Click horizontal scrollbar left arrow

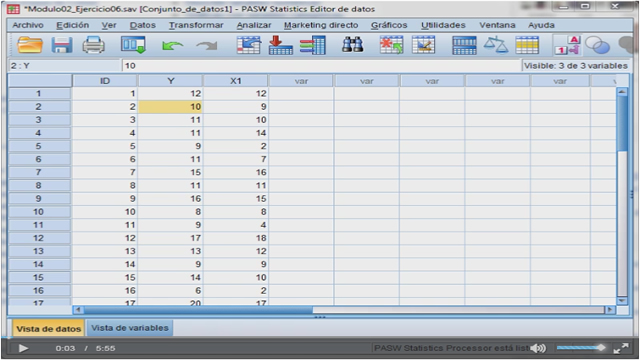(x=78, y=310)
